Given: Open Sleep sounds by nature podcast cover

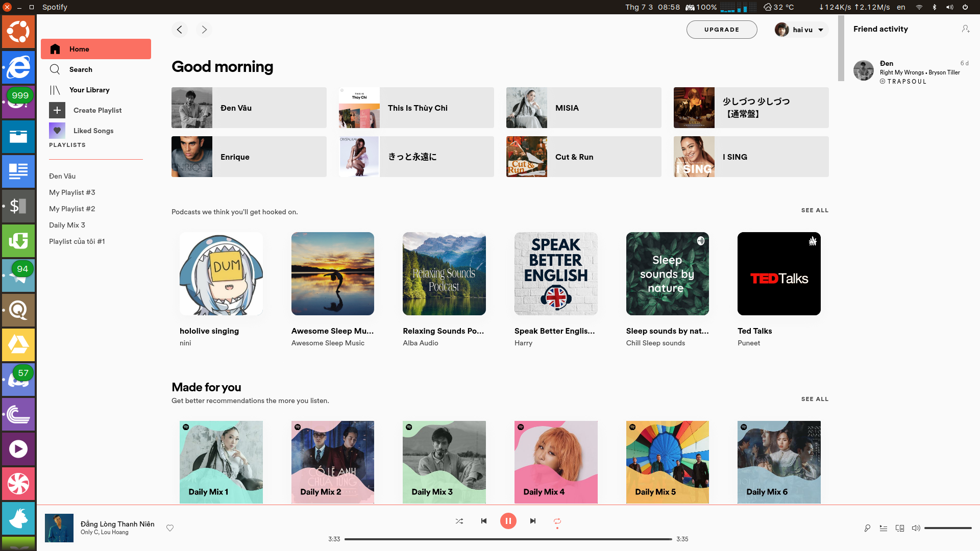Looking at the screenshot, I should [x=668, y=273].
